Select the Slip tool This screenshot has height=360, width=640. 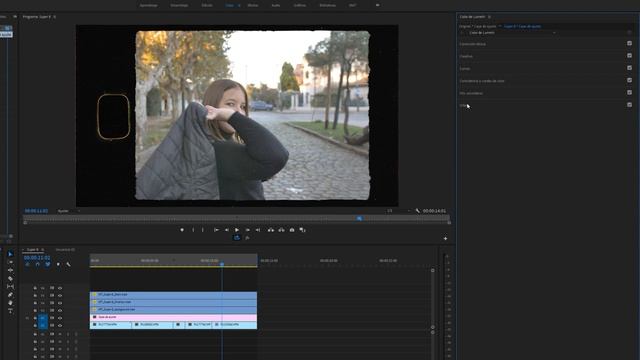pos(10,287)
